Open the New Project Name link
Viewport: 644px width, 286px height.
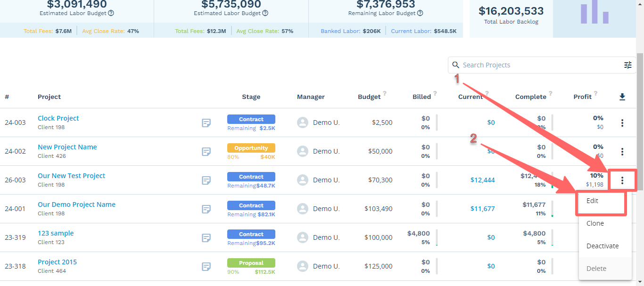coord(67,147)
